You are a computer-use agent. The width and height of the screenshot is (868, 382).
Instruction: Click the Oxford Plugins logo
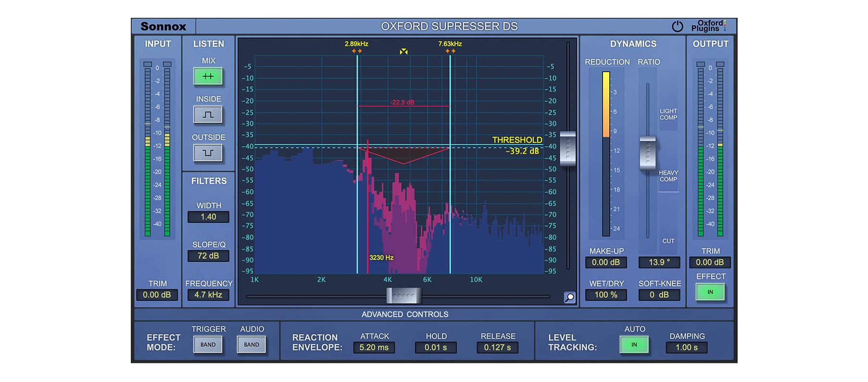(708, 26)
